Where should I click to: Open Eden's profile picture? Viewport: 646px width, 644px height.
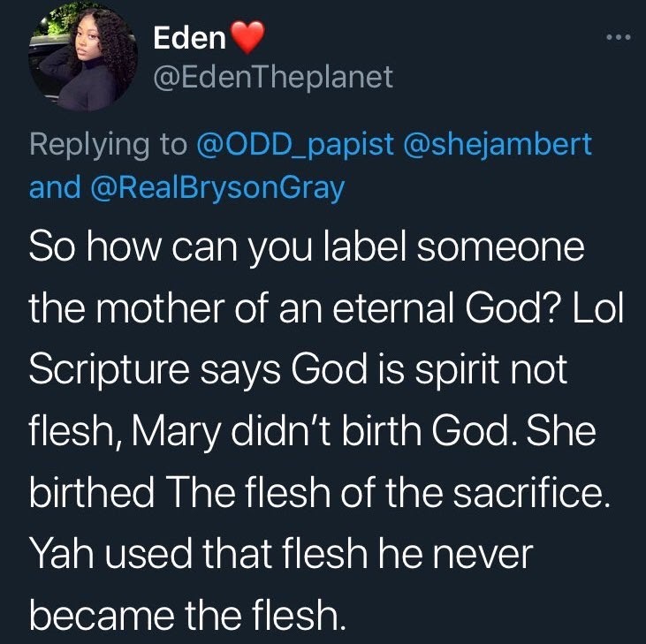point(83,58)
